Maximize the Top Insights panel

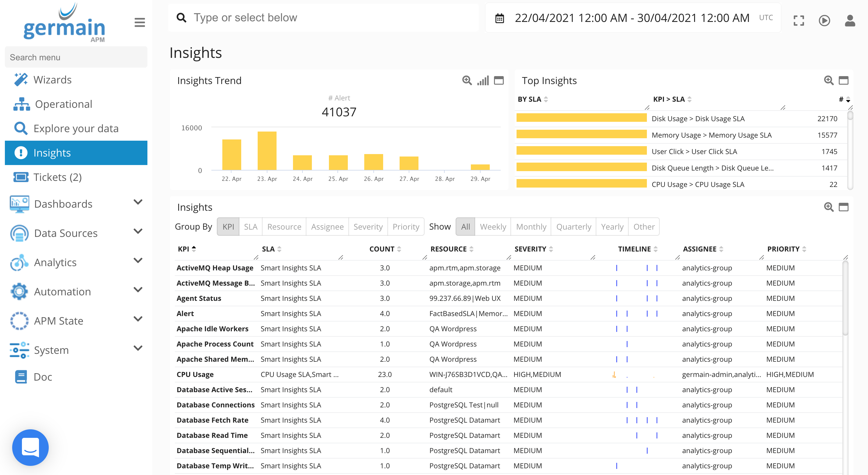click(843, 80)
